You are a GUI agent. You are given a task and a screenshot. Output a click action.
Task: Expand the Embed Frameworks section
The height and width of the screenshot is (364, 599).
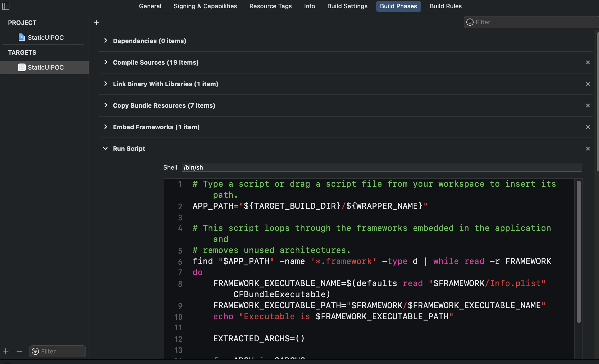(106, 127)
